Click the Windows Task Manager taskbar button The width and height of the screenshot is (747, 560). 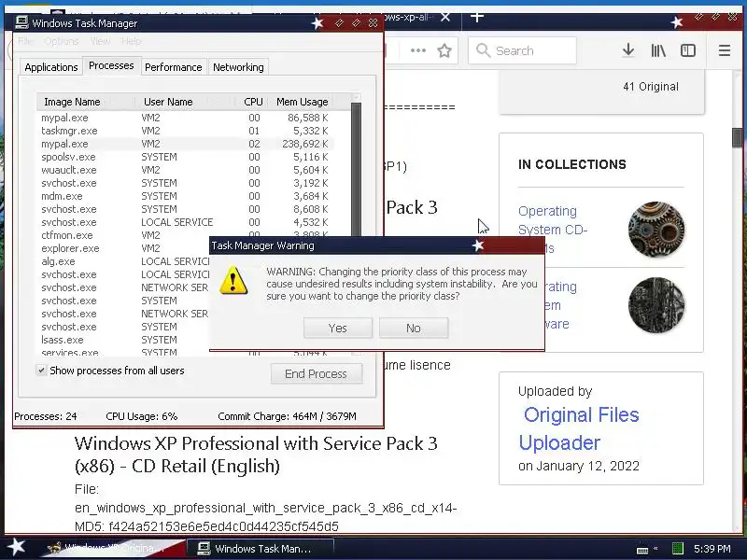(261, 548)
